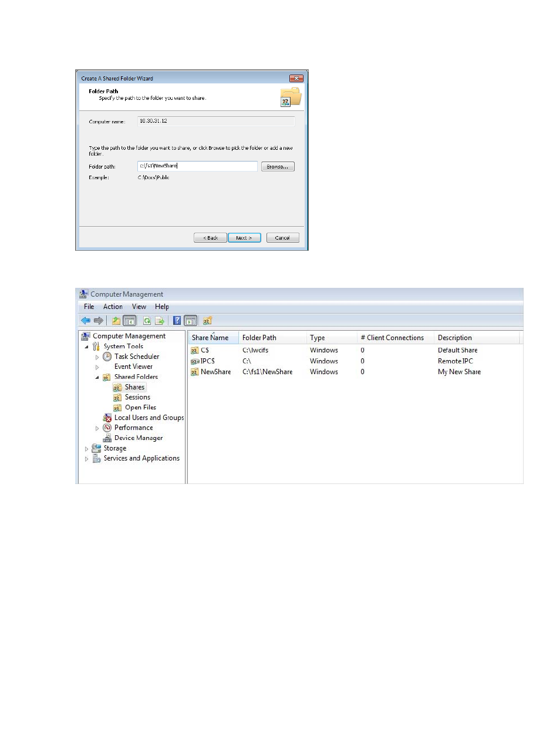
Task: Click Cancel in the Shared Folder Wizard
Action: pyautogui.click(x=283, y=238)
